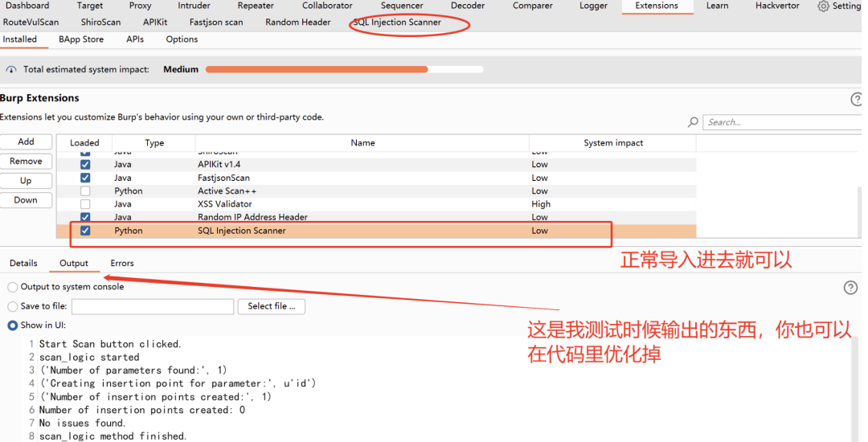Open the ShiroScan tab
The width and height of the screenshot is (868, 442).
coord(100,23)
